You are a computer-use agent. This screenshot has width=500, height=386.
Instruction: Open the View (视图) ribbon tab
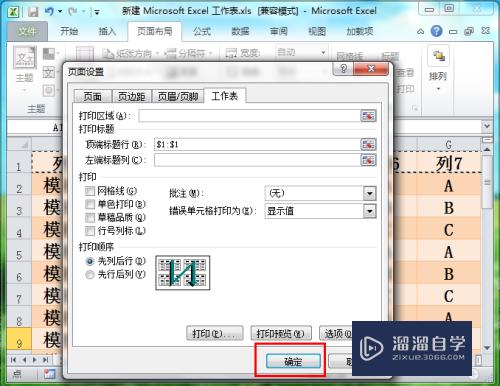click(317, 31)
